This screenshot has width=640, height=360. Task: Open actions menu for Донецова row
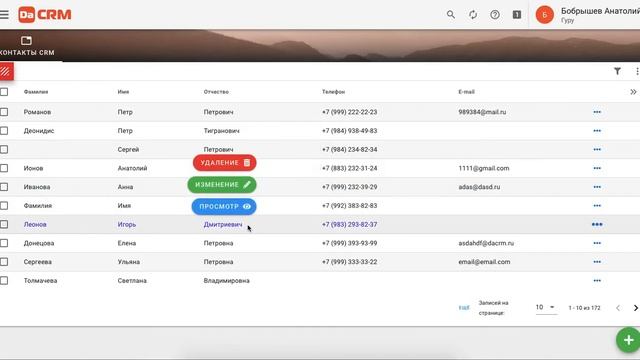click(597, 243)
